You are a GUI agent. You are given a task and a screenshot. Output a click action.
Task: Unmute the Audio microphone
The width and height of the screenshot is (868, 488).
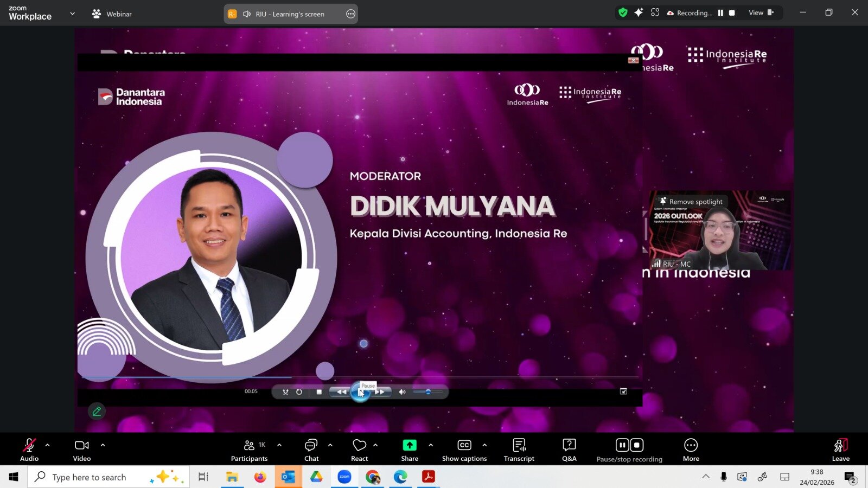point(29,450)
